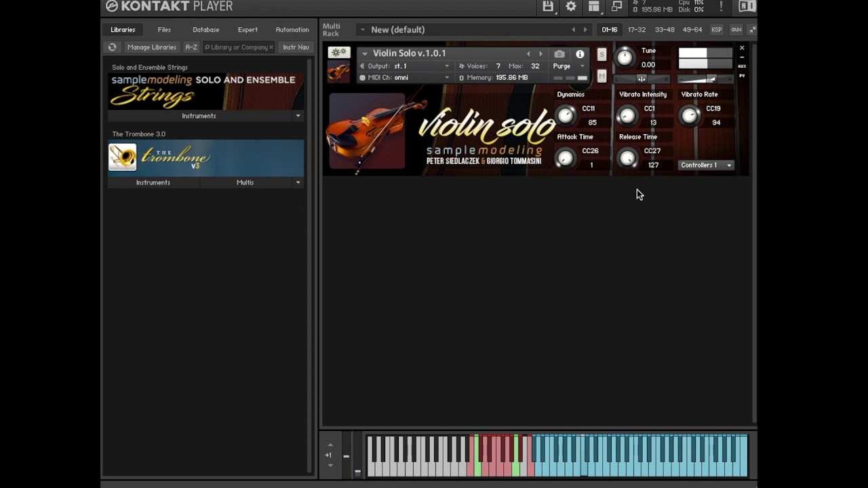The width and height of the screenshot is (868, 488).
Task: Click the Dynamics CC11 knob
Action: (565, 116)
